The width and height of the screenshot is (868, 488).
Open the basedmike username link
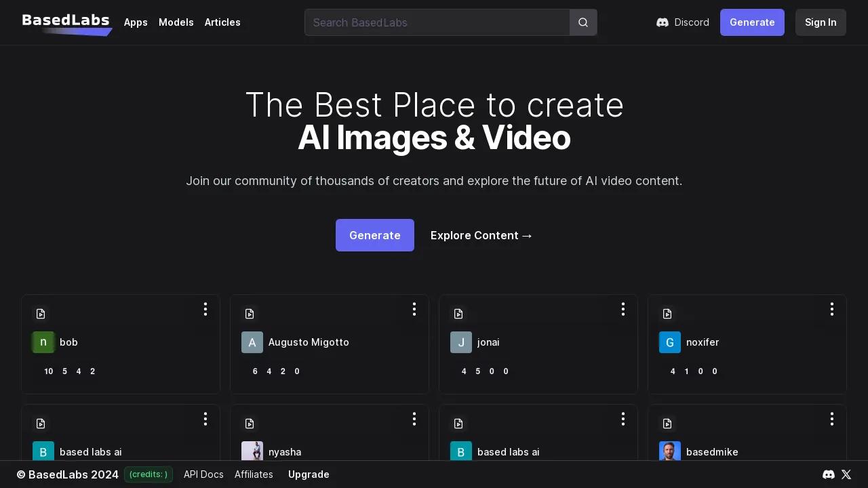(x=712, y=452)
